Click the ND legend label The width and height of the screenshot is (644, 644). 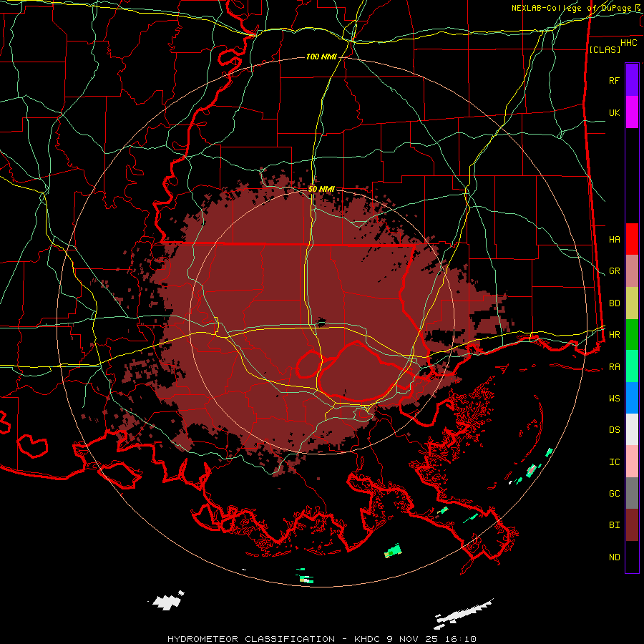click(x=614, y=557)
